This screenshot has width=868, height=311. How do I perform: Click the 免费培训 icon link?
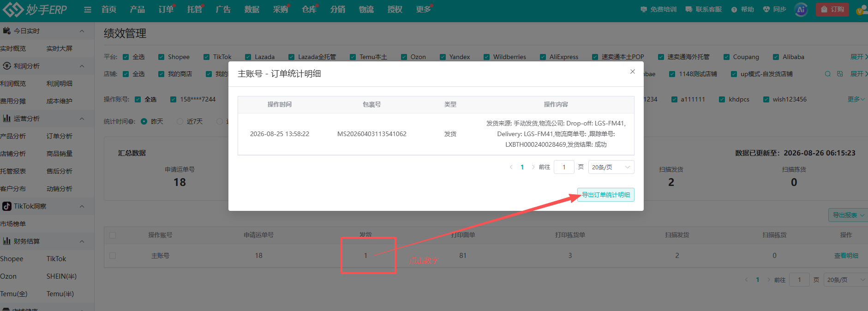coord(658,9)
